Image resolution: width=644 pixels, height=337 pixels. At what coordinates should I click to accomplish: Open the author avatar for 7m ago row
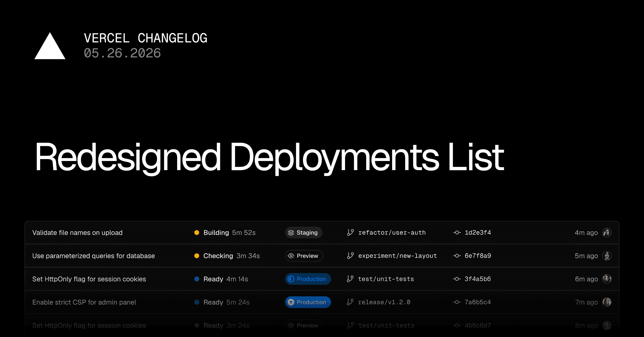pyautogui.click(x=607, y=302)
